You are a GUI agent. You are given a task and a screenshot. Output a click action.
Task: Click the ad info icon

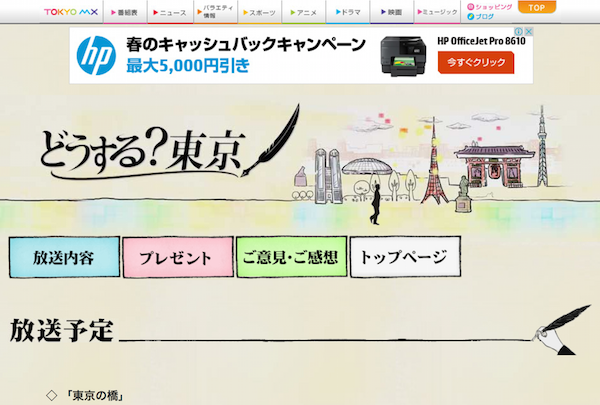click(x=518, y=31)
